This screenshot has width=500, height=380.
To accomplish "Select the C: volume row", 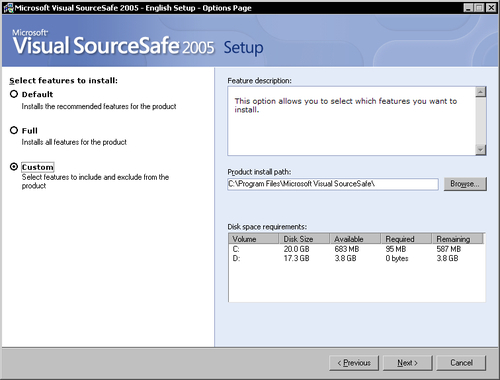I will 356,249.
